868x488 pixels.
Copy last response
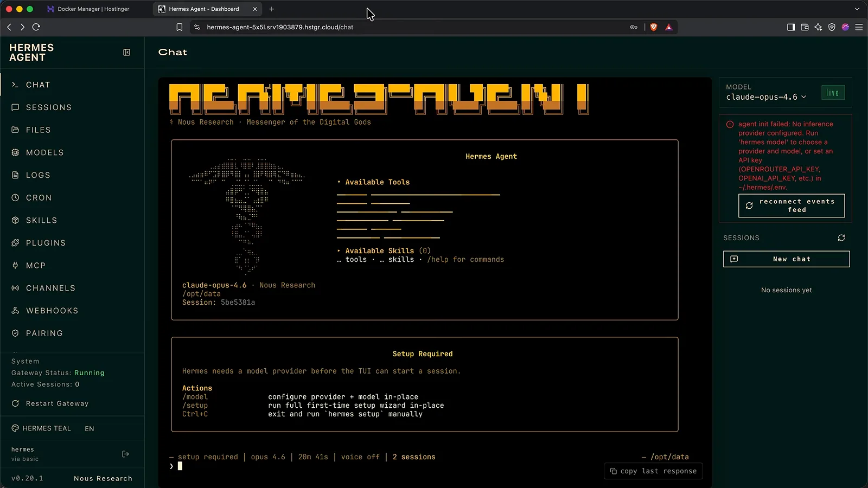click(653, 471)
